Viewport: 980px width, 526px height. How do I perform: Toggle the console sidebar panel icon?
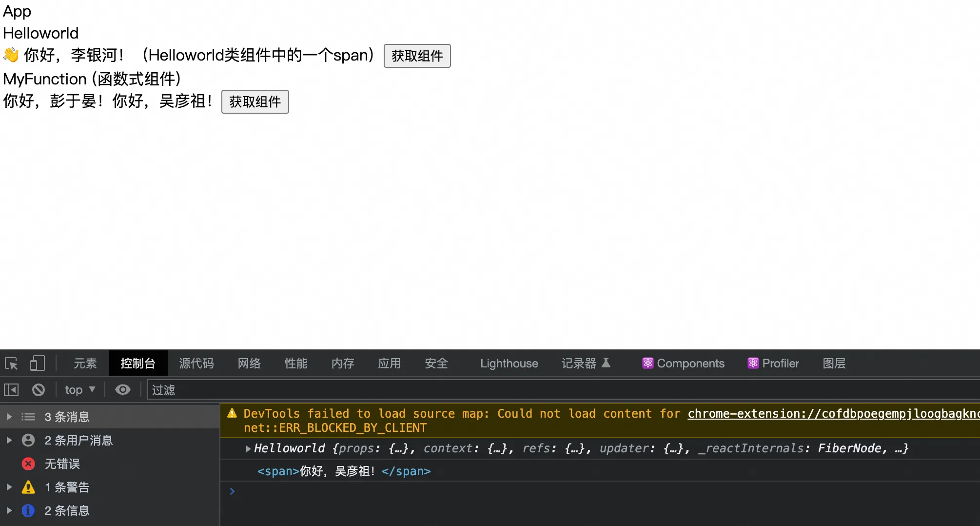[x=11, y=390]
